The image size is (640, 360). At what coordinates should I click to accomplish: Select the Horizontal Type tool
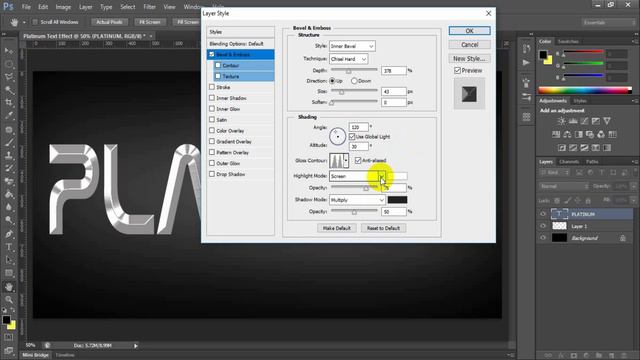coord(9,247)
